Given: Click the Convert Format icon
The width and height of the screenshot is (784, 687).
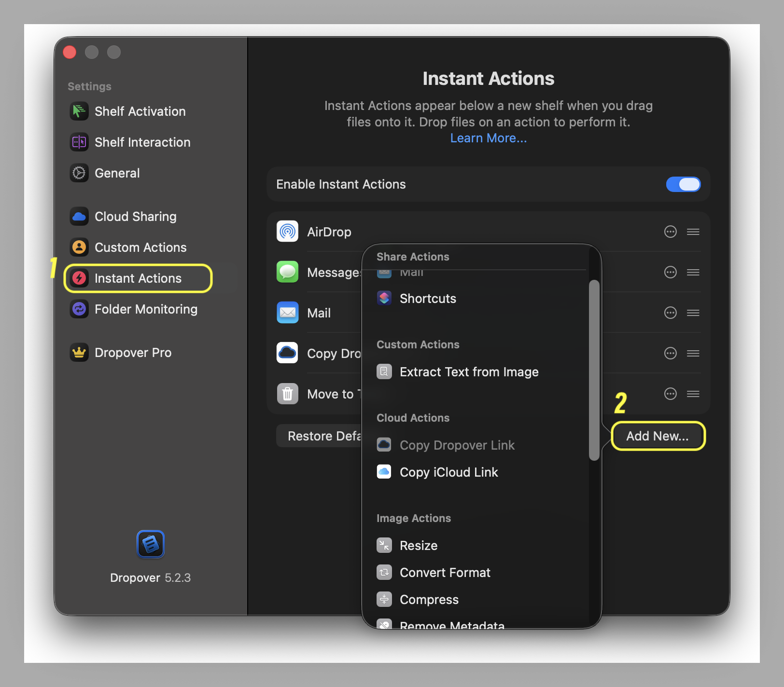Looking at the screenshot, I should click(384, 573).
